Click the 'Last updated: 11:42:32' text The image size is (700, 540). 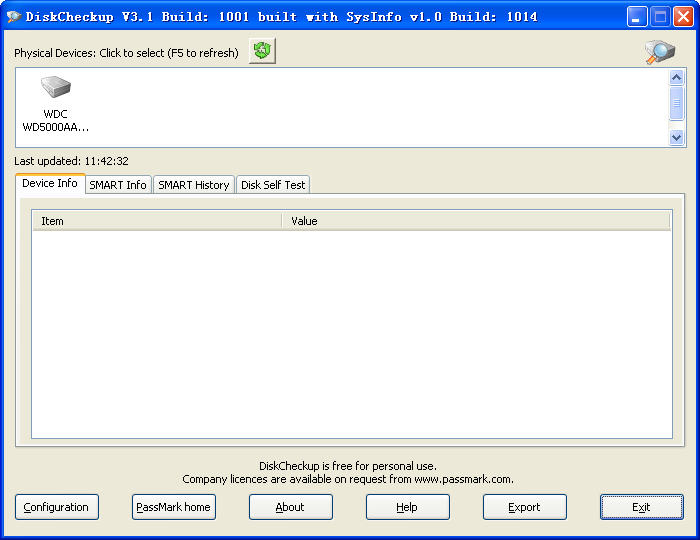(71, 161)
